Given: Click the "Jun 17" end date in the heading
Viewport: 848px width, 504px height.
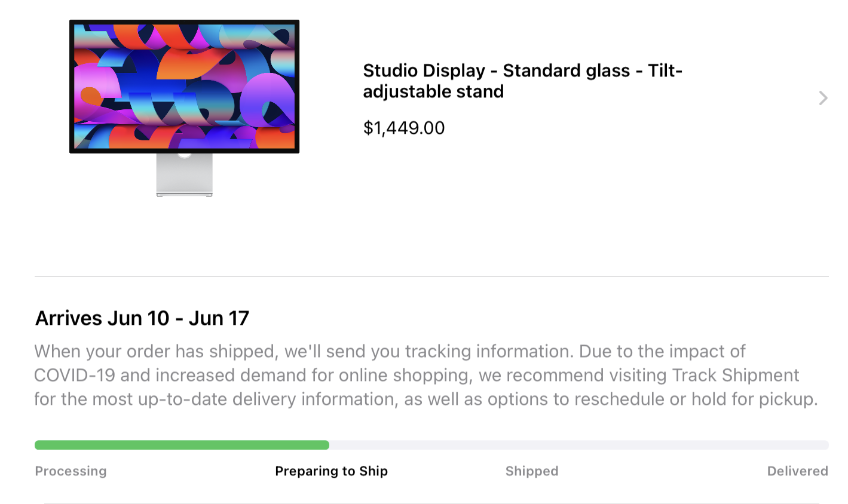Looking at the screenshot, I should click(219, 318).
